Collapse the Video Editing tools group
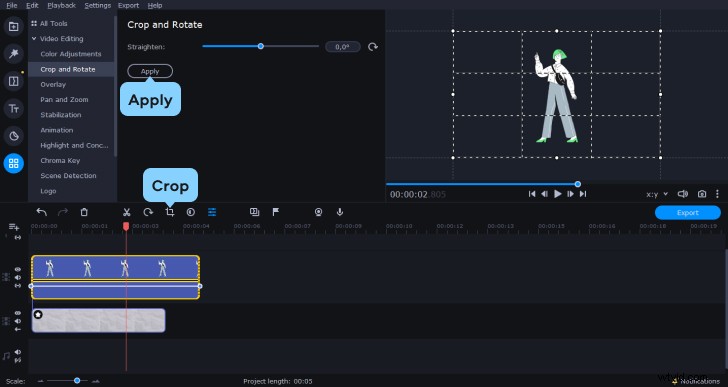Image resolution: width=728 pixels, height=387 pixels. (x=34, y=39)
